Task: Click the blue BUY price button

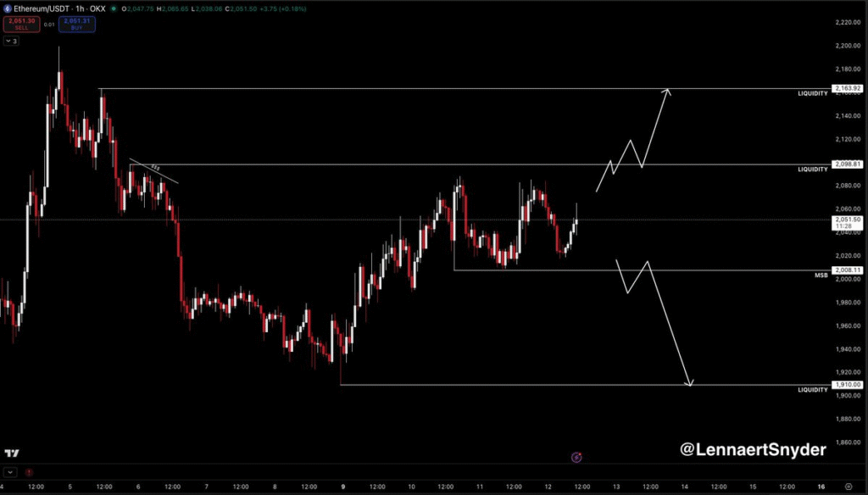Action: (77, 25)
